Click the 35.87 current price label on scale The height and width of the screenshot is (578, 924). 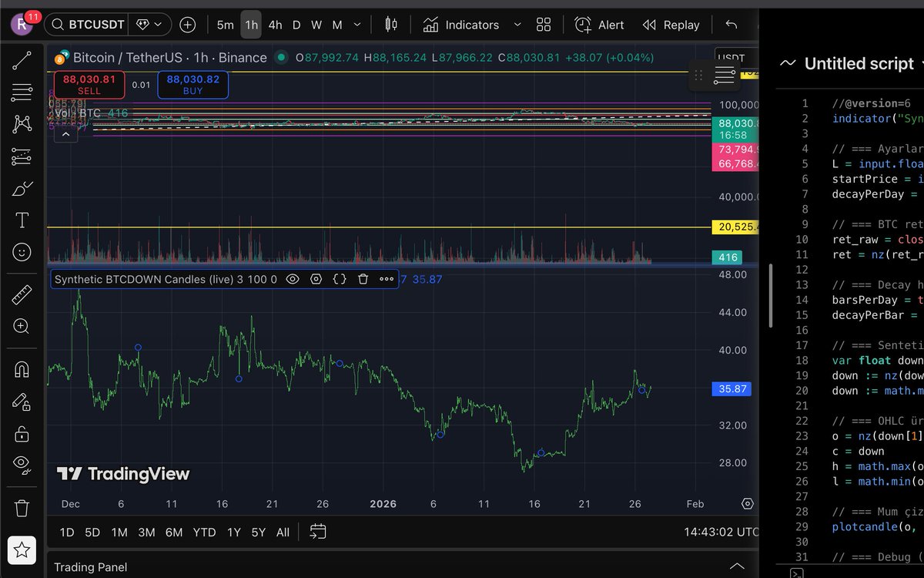733,389
